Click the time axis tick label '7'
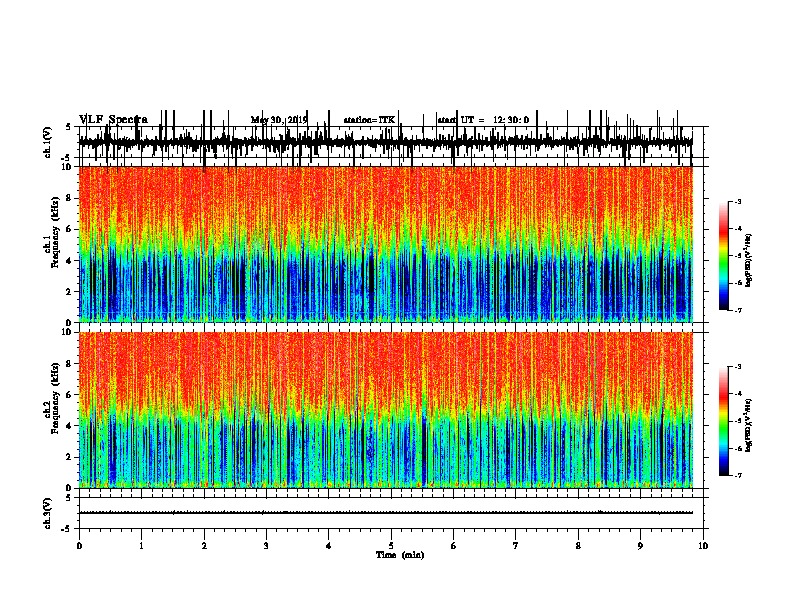 516,546
